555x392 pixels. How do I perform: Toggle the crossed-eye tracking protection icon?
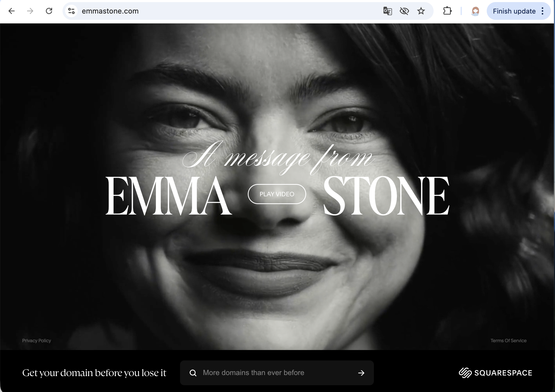click(404, 11)
